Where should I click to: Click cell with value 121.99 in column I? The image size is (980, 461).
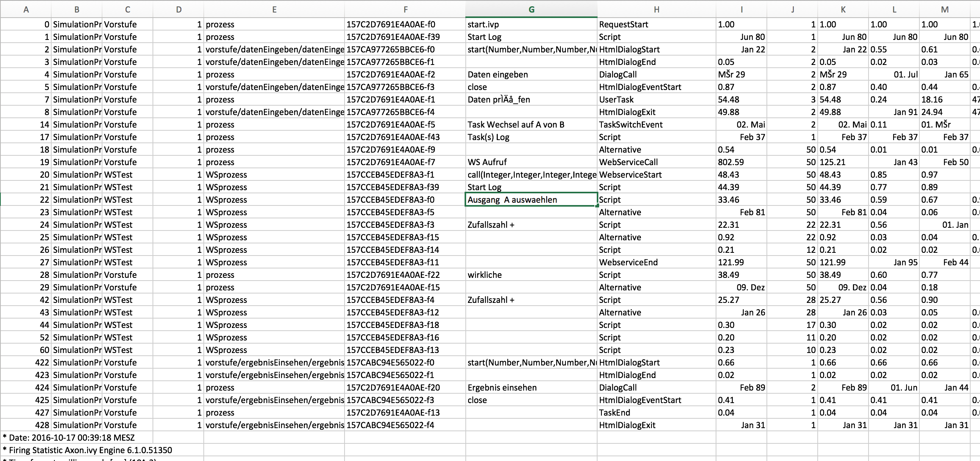point(741,262)
